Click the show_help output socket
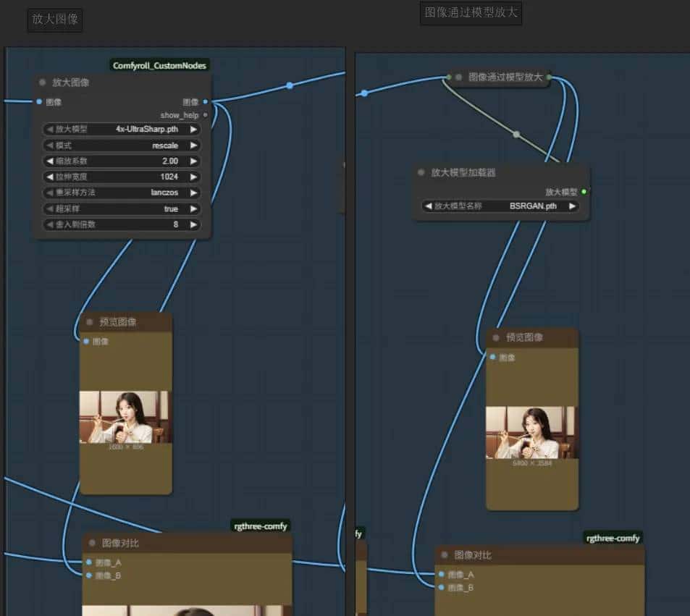Viewport: 690px width, 616px height. (x=206, y=115)
